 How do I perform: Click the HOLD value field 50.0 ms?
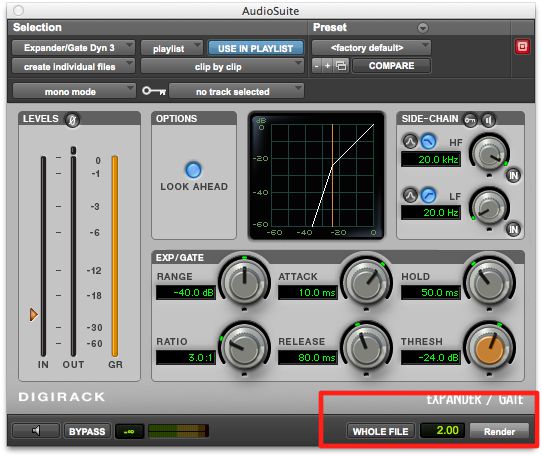click(x=431, y=292)
